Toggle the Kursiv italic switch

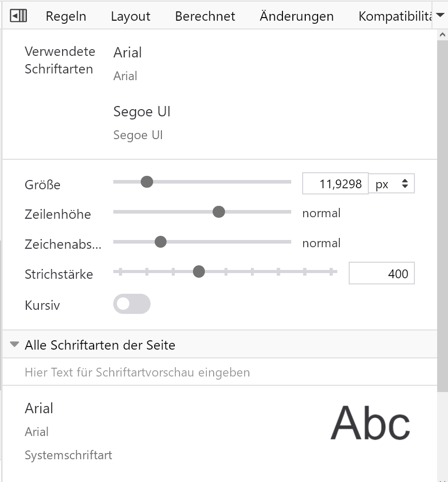point(132,304)
